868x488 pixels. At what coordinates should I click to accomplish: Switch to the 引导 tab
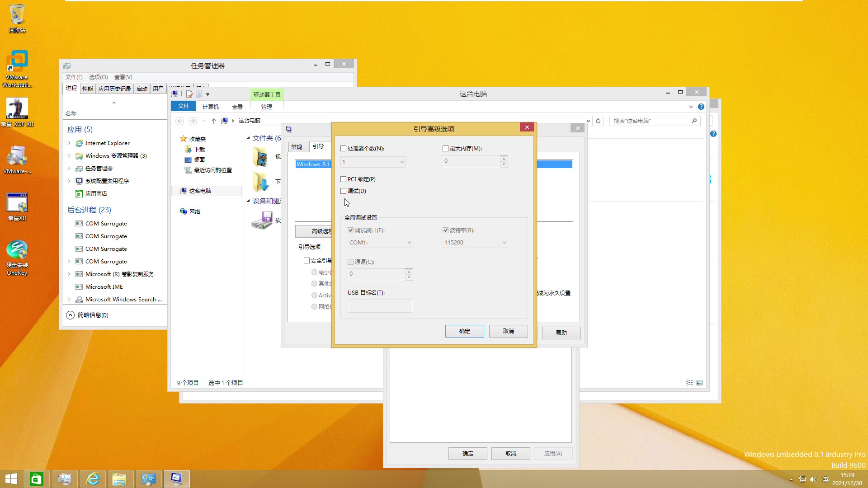click(x=319, y=146)
